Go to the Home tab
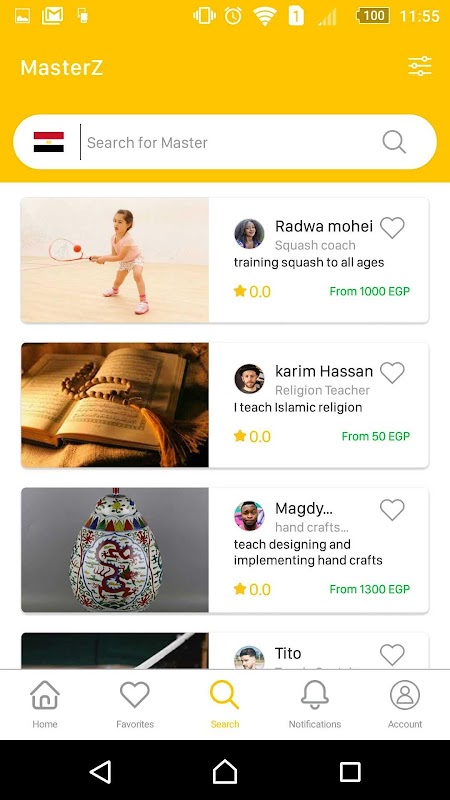Viewport: 450px width, 800px height. click(45, 704)
